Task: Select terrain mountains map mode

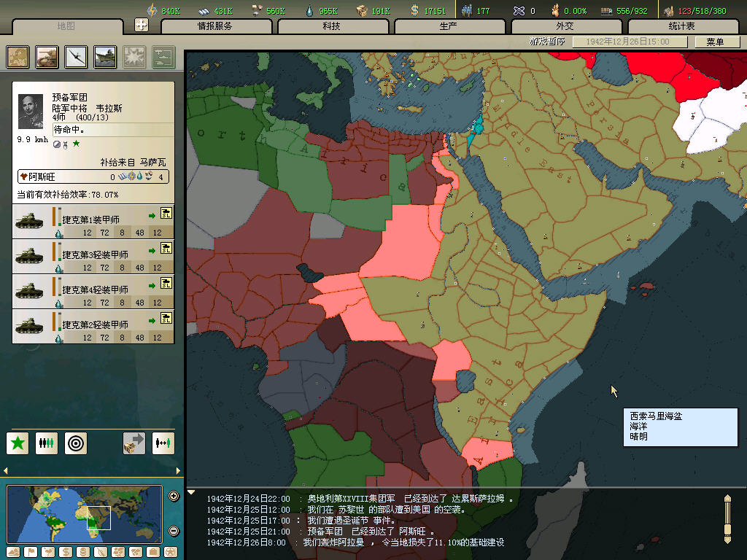Action: (13, 552)
